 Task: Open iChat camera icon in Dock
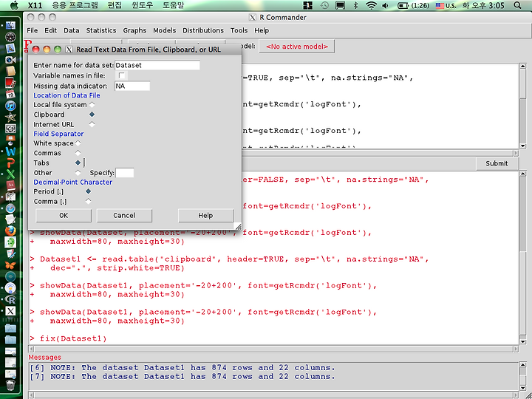[10, 60]
